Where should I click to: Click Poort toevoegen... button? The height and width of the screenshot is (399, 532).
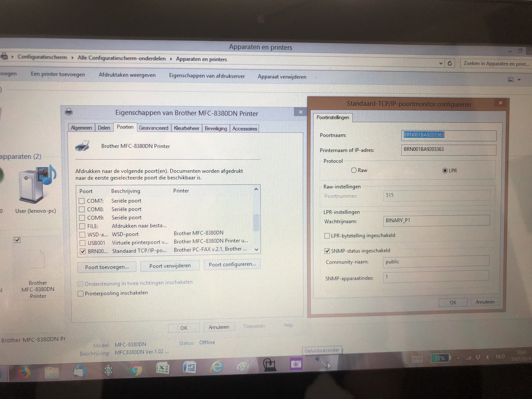[x=107, y=267]
